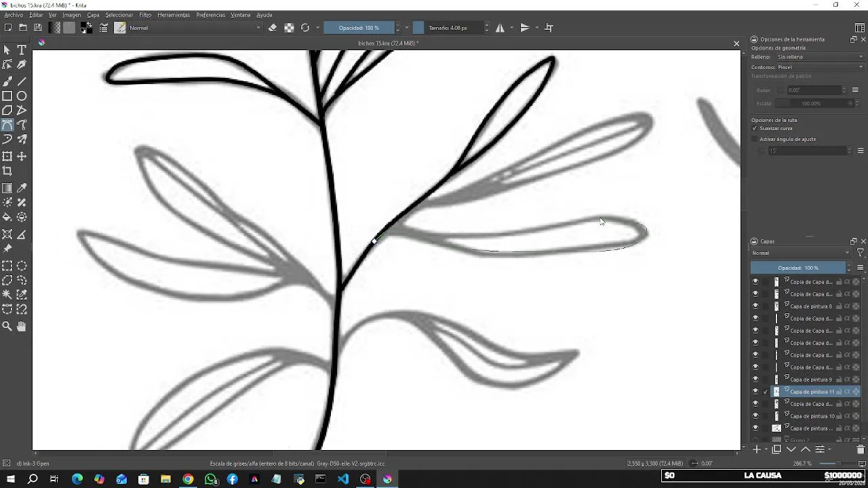Toggle horizontal mirror tool
The width and height of the screenshot is (868, 488).
[x=500, y=28]
